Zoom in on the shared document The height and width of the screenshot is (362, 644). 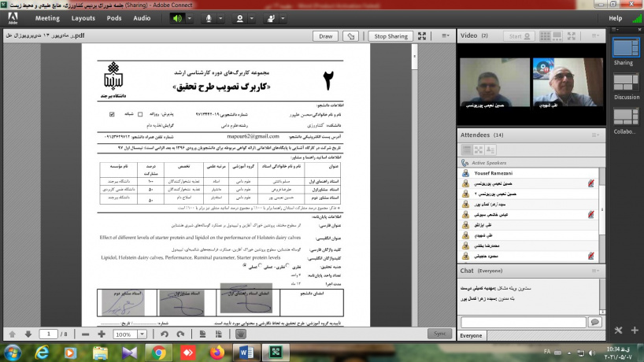[102, 334]
